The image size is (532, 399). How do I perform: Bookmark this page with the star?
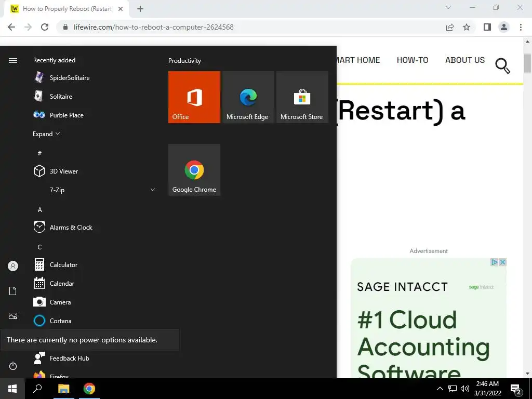[467, 27]
